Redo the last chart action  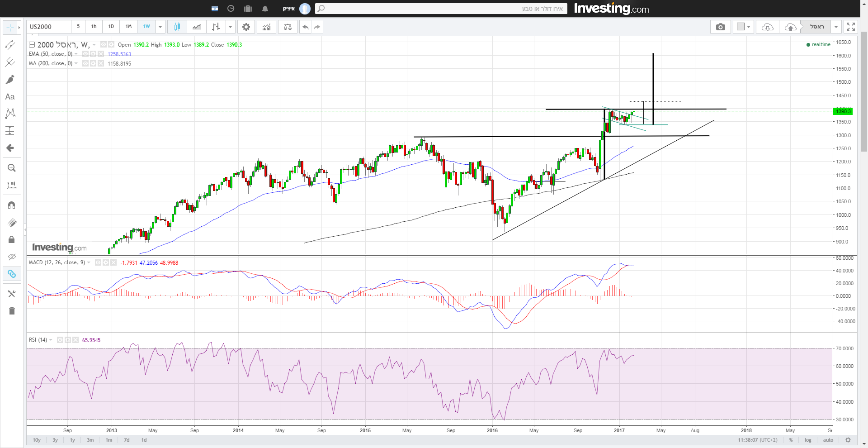pyautogui.click(x=317, y=27)
